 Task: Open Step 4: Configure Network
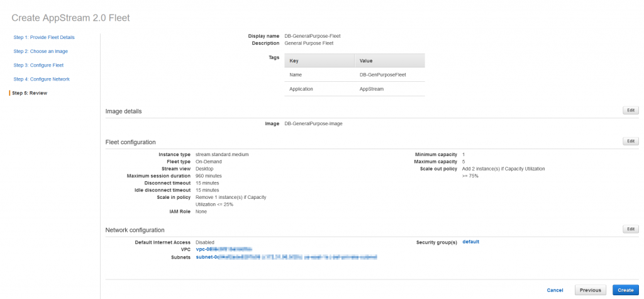pyautogui.click(x=42, y=79)
